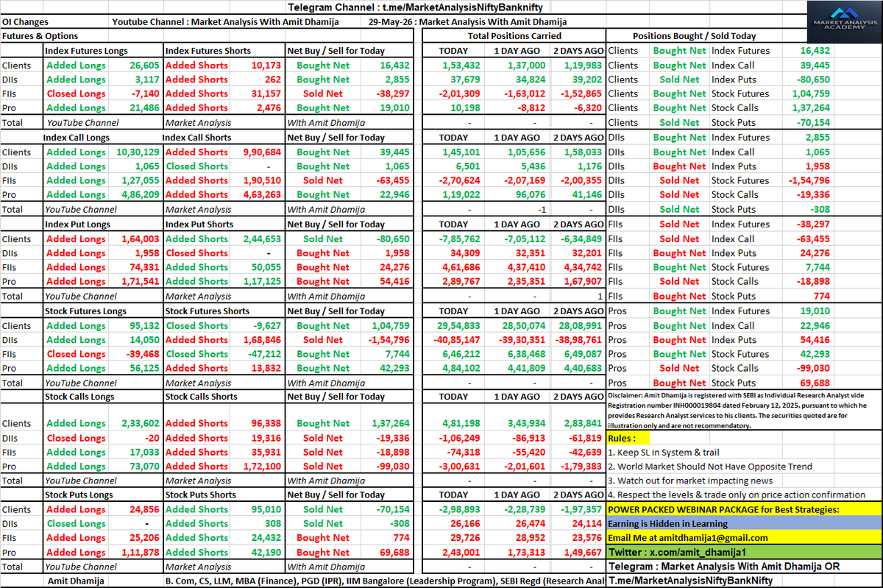Click the FIIs Added Shorts value 1,90,510
This screenshot has height=588, width=883.
261,180
